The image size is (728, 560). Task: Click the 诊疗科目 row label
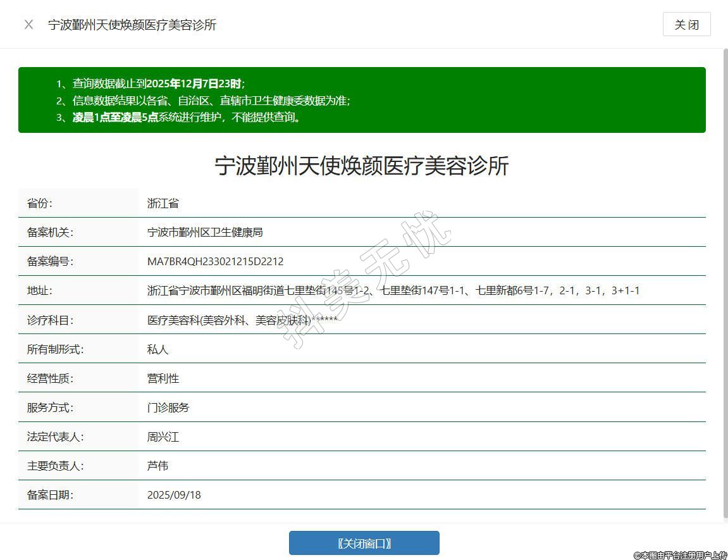(x=51, y=320)
